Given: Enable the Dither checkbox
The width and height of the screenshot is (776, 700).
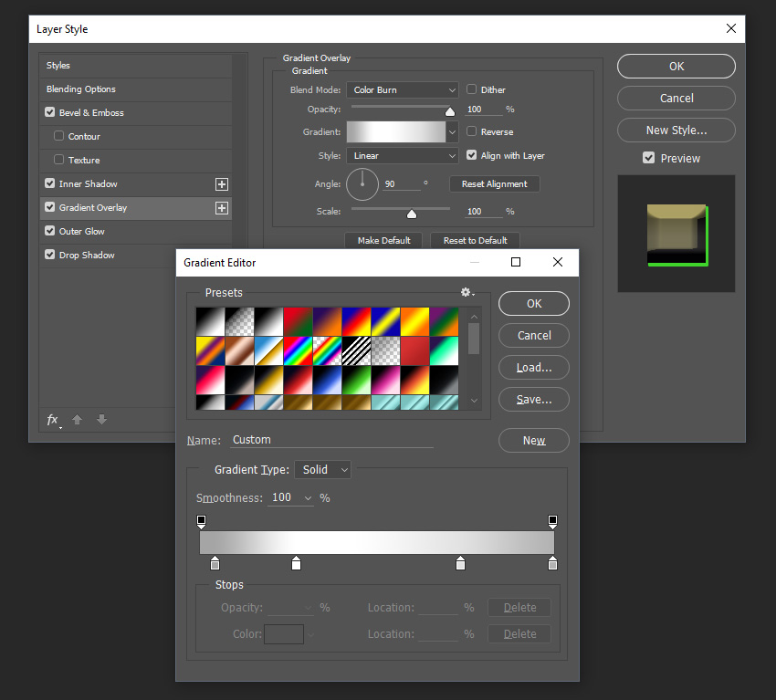Looking at the screenshot, I should point(472,89).
